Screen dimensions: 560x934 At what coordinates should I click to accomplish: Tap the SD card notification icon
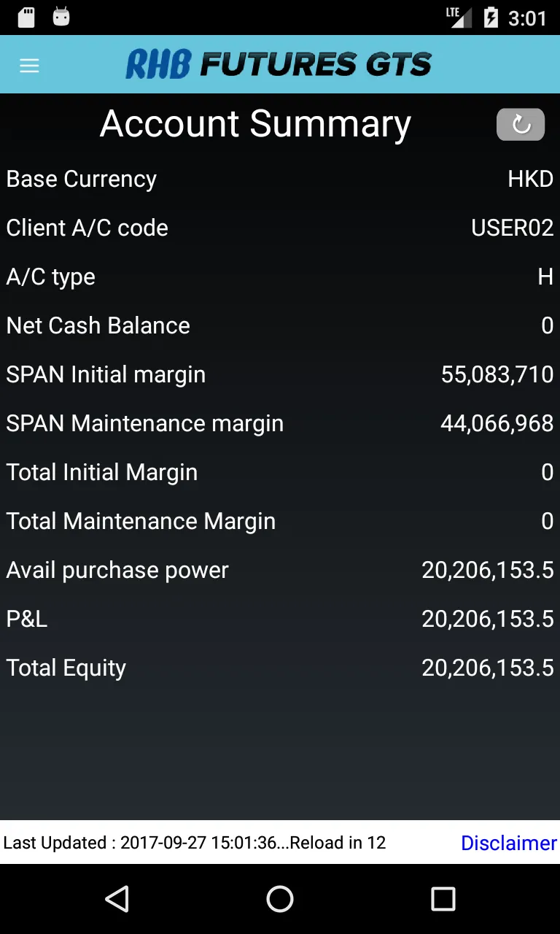26,18
